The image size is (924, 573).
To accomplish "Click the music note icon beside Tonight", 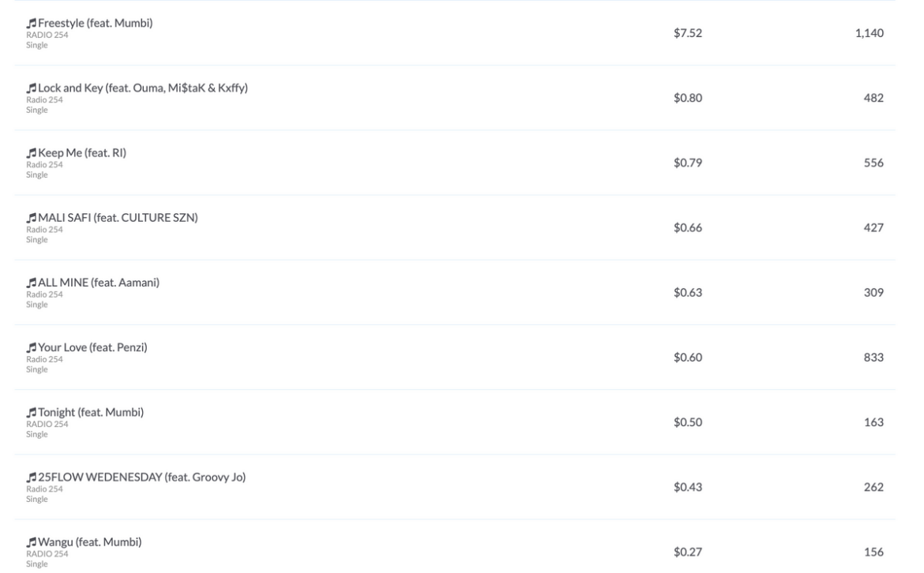I will pos(32,412).
